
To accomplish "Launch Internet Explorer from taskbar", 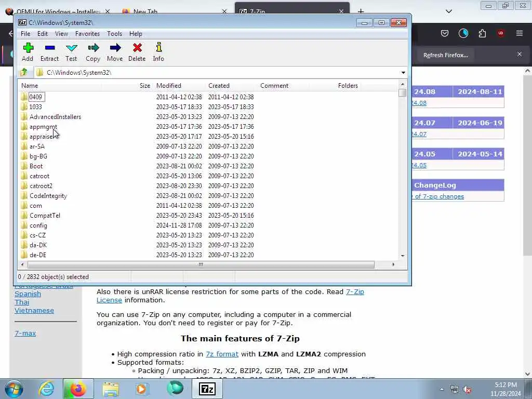I will coord(46,389).
